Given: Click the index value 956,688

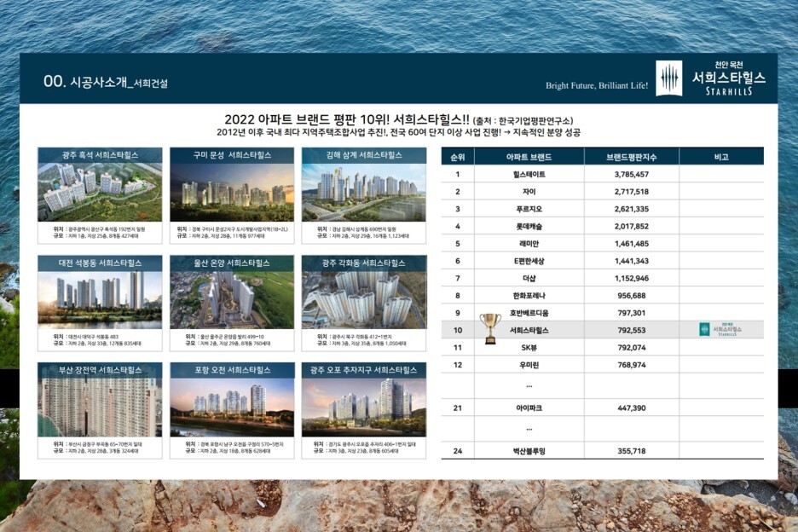Looking at the screenshot, I should point(631,295).
